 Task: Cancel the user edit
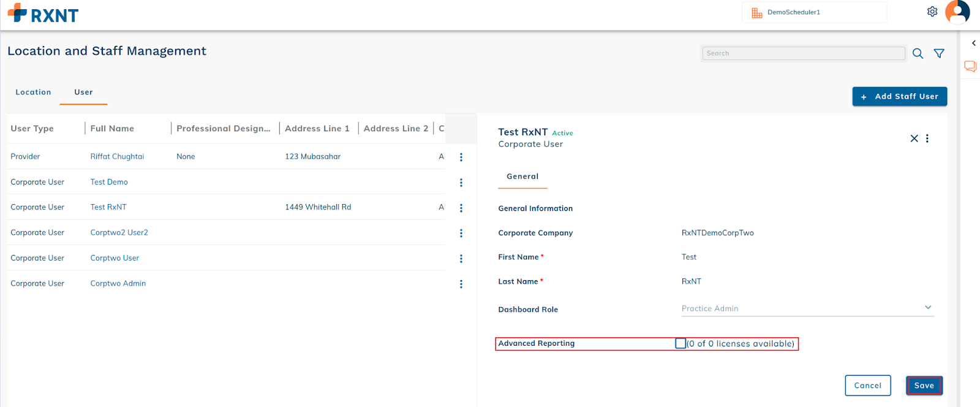click(867, 386)
